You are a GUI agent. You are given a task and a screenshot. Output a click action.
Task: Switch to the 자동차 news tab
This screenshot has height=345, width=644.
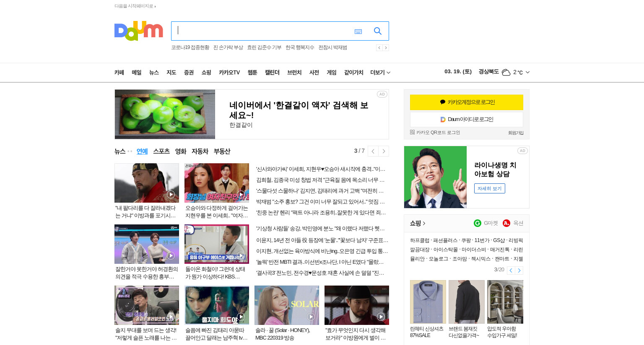200,151
